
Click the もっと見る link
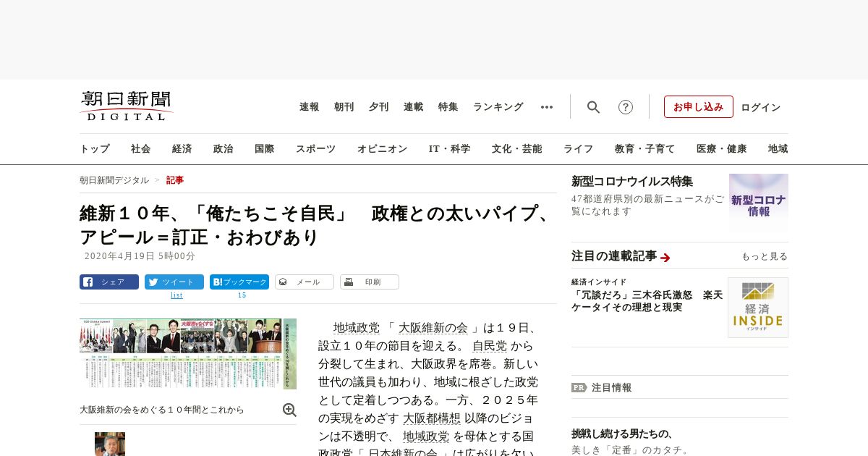coord(765,256)
